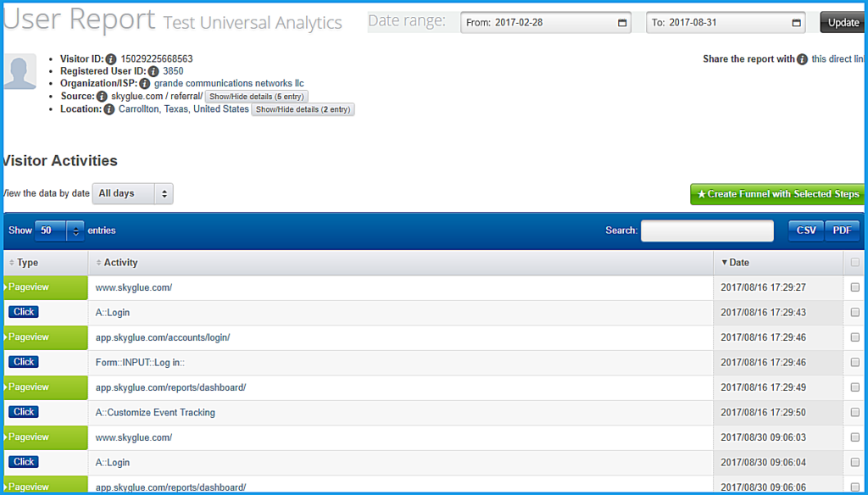The height and width of the screenshot is (495, 868).
Task: Expand Source details with Show/Hide (5 entry)
Action: [x=256, y=97]
